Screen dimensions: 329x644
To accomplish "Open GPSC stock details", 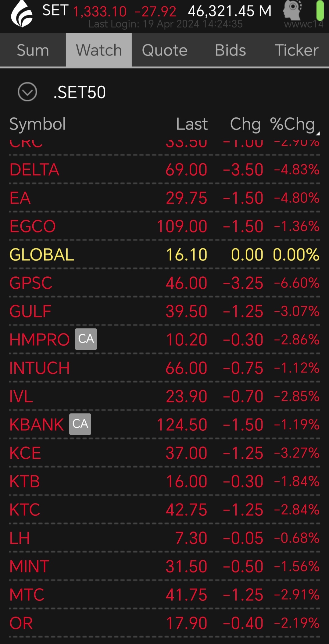I will (165, 283).
